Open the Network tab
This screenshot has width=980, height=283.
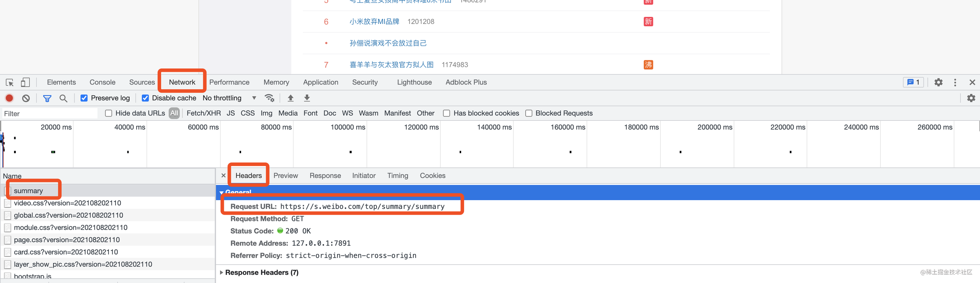[x=182, y=83]
